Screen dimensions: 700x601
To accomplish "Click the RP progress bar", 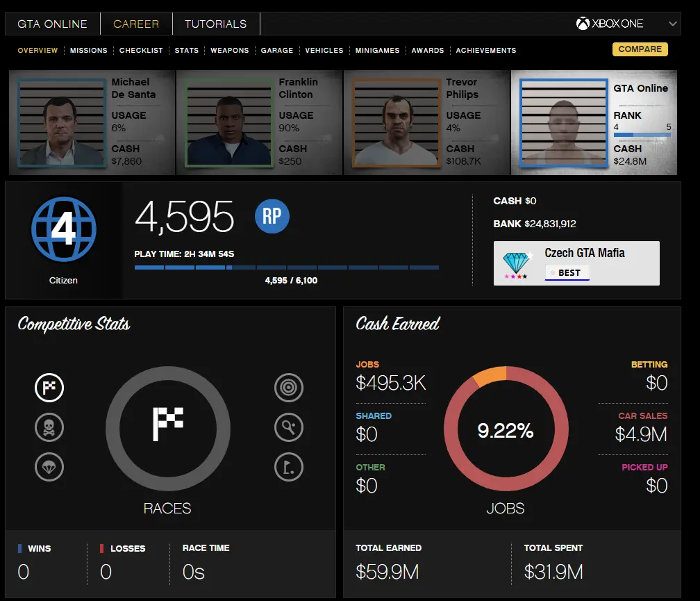I will tap(286, 267).
